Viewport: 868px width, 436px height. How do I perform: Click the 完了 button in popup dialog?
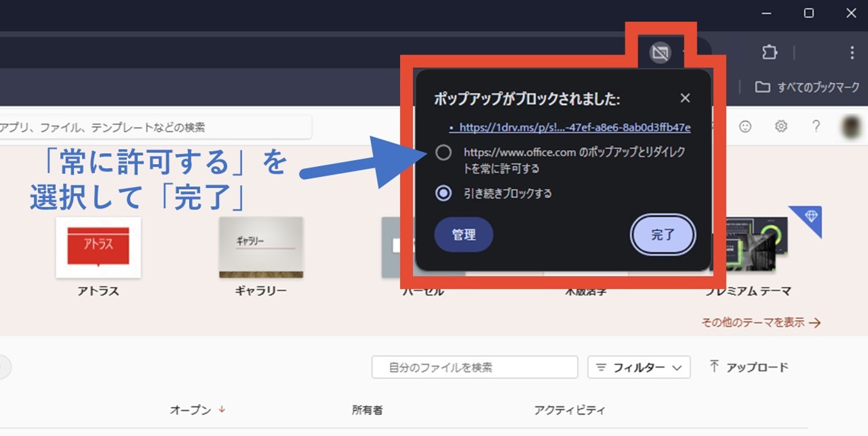(x=663, y=235)
